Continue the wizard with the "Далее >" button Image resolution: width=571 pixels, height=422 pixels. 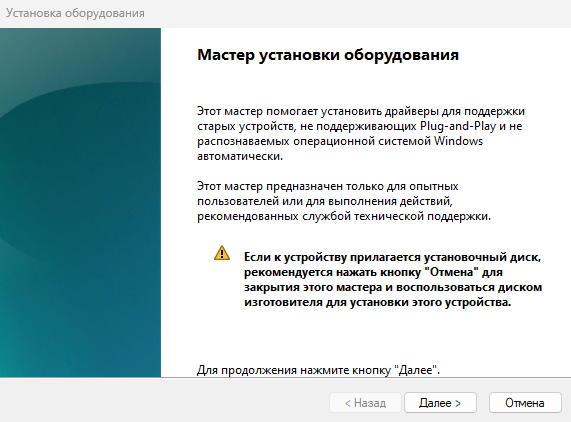pos(440,403)
